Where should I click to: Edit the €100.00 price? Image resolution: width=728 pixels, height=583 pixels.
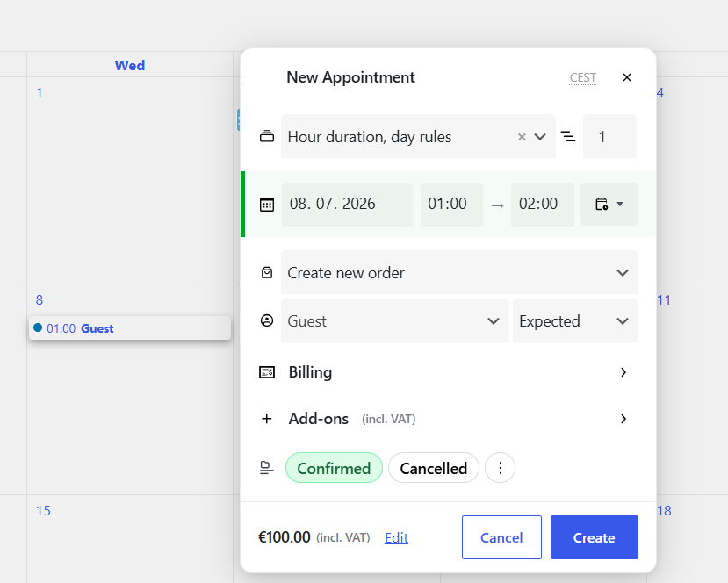[x=396, y=537]
